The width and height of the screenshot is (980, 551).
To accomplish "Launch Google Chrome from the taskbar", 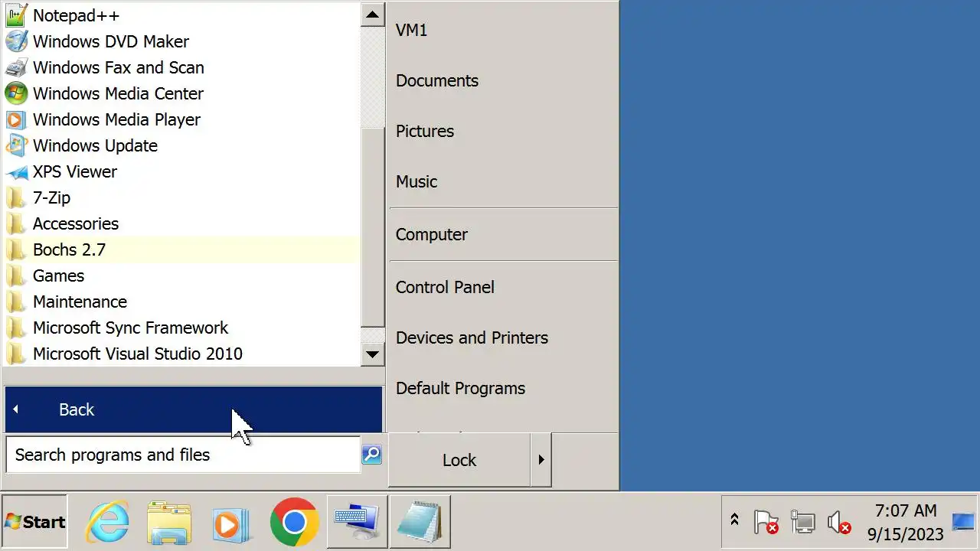I will [x=294, y=522].
